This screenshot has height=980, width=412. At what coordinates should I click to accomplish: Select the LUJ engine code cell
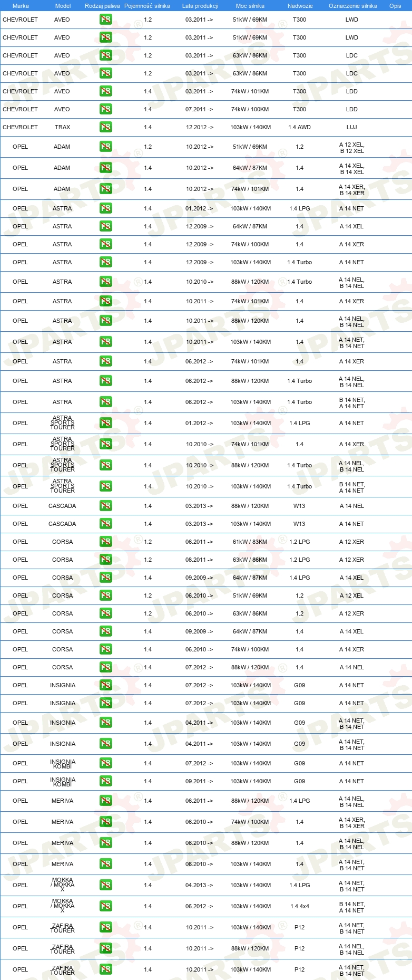click(352, 127)
